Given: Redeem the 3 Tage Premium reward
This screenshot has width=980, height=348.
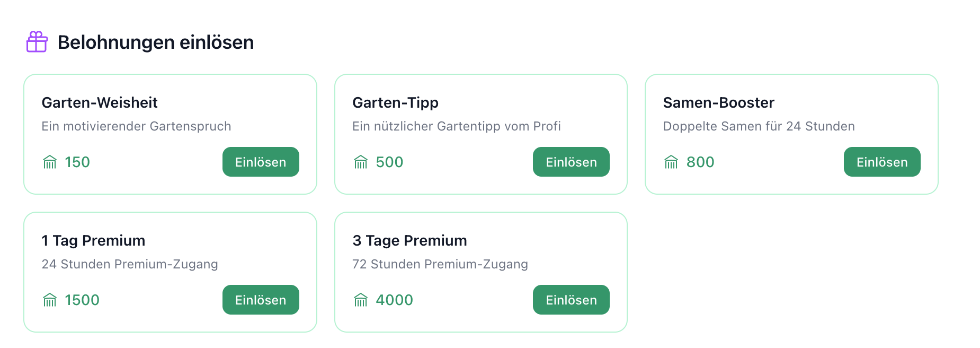Looking at the screenshot, I should [x=571, y=300].
